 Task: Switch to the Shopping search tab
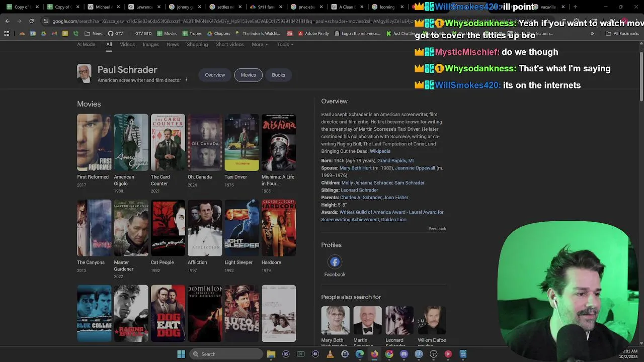[197, 44]
